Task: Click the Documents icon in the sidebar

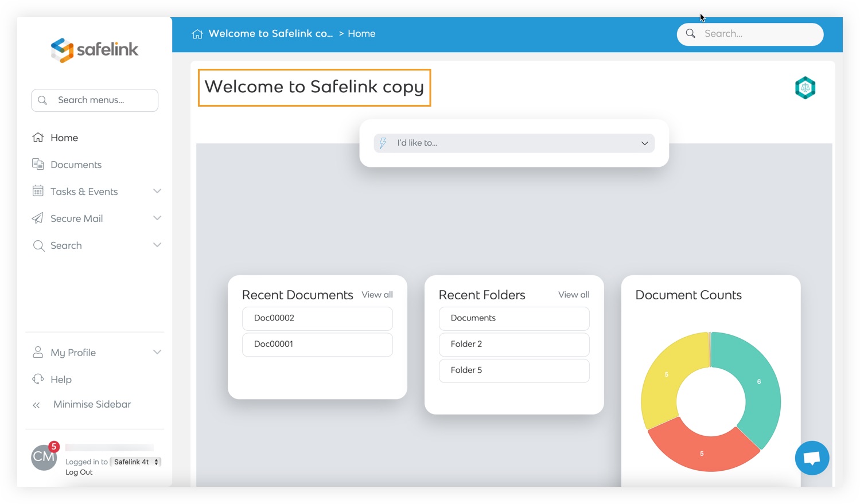Action: [x=38, y=165]
